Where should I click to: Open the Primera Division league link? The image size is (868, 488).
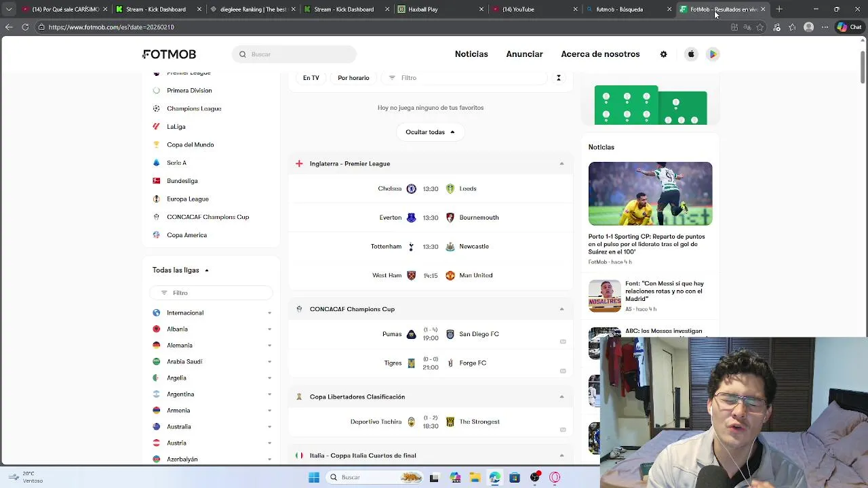coord(189,90)
